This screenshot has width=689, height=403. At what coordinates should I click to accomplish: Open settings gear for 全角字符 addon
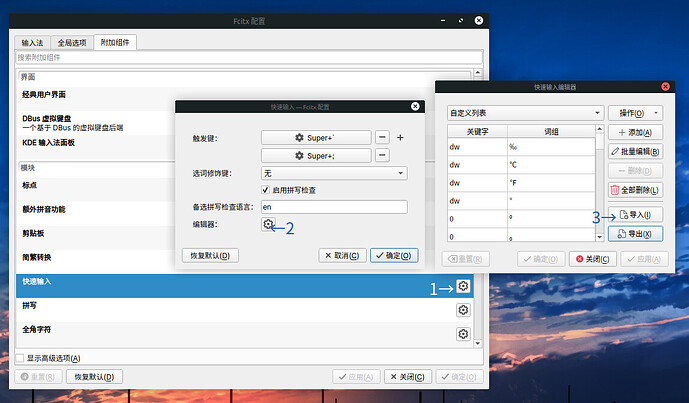[463, 334]
